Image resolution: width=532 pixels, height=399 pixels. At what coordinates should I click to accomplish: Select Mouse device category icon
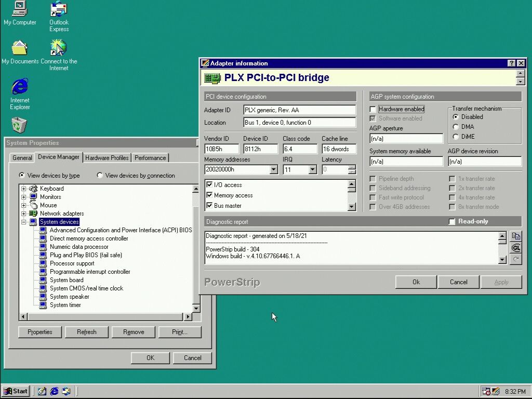tap(33, 205)
